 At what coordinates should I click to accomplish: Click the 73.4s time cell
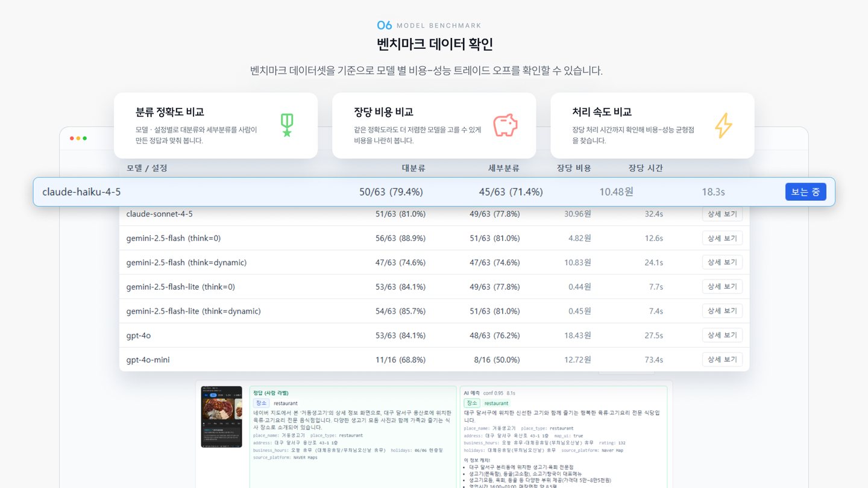[653, 360]
